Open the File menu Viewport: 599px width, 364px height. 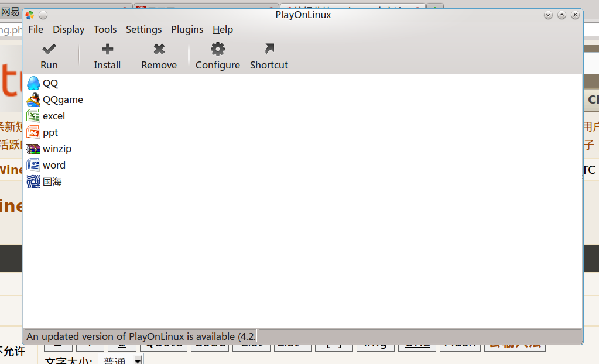(36, 29)
